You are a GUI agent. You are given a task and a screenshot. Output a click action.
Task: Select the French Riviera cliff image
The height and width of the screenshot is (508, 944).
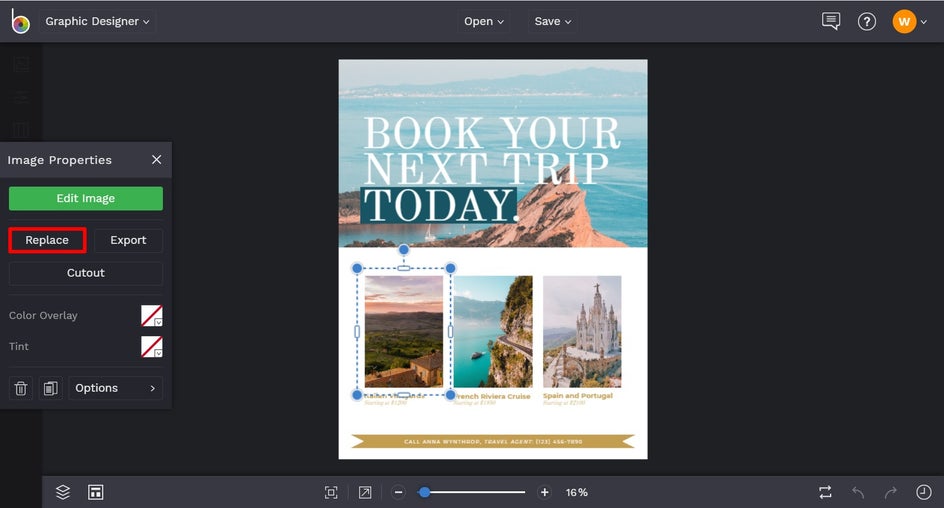click(x=493, y=331)
